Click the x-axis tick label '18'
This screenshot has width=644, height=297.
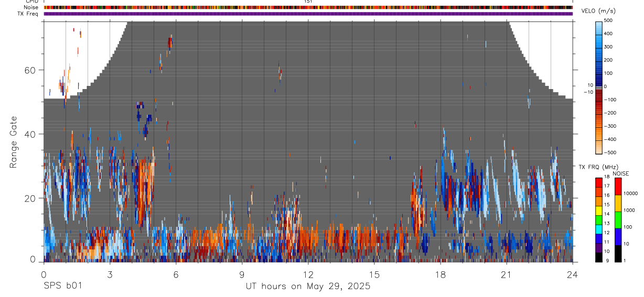440,274
